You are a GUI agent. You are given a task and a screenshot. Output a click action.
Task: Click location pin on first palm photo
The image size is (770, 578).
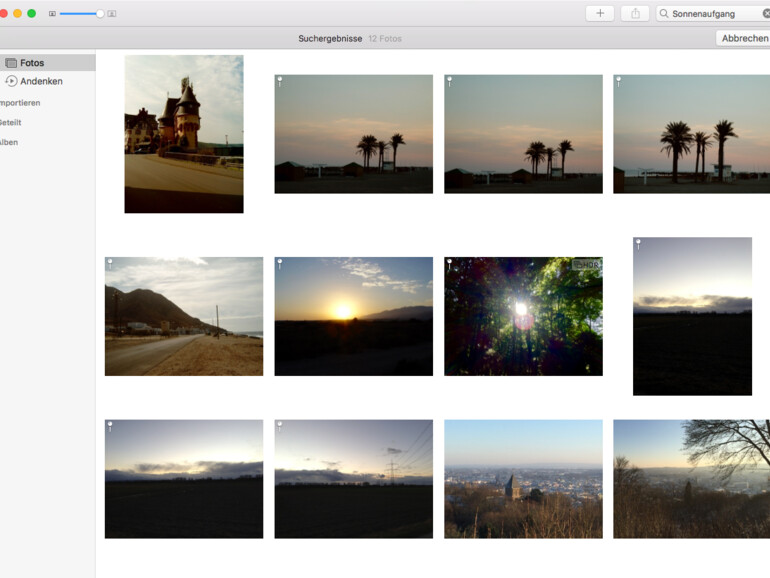(279, 81)
